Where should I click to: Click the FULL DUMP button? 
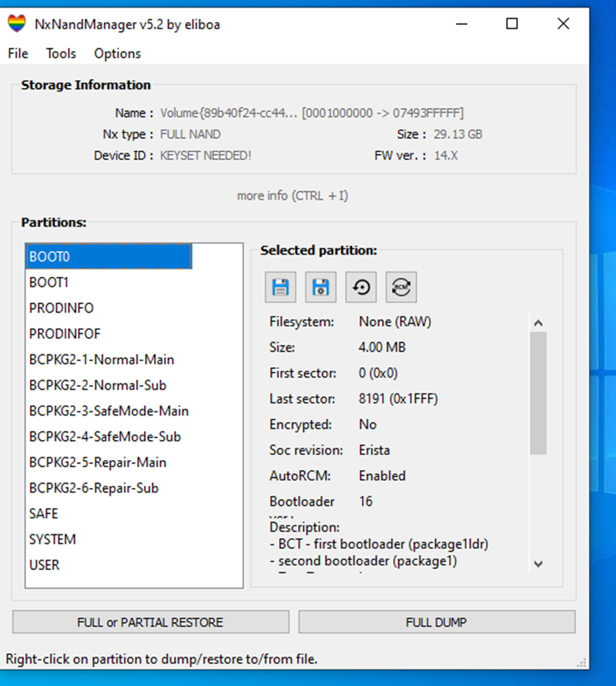point(436,622)
